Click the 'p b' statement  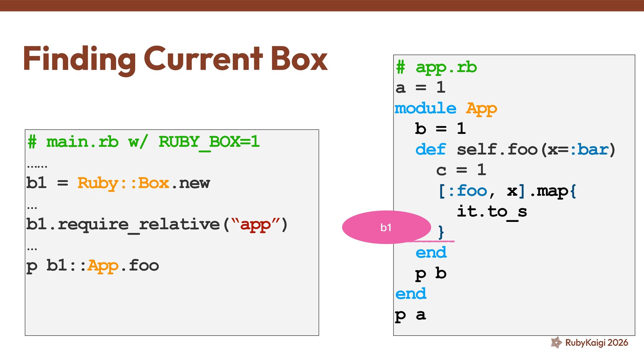431,274
